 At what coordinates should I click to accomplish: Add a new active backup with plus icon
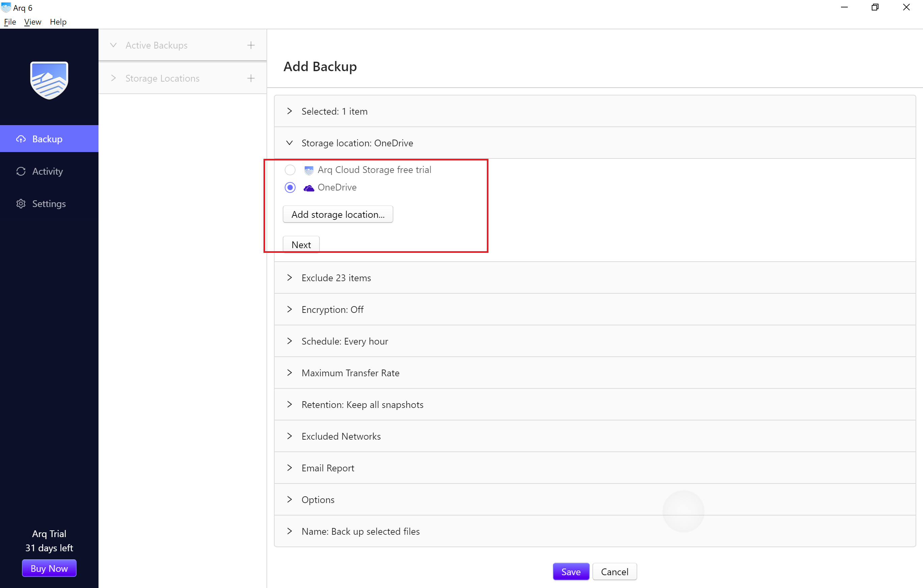coord(251,45)
